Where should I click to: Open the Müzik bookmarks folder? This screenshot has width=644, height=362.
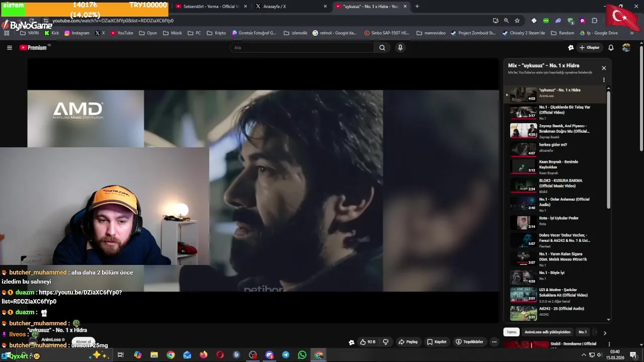pyautogui.click(x=173, y=33)
